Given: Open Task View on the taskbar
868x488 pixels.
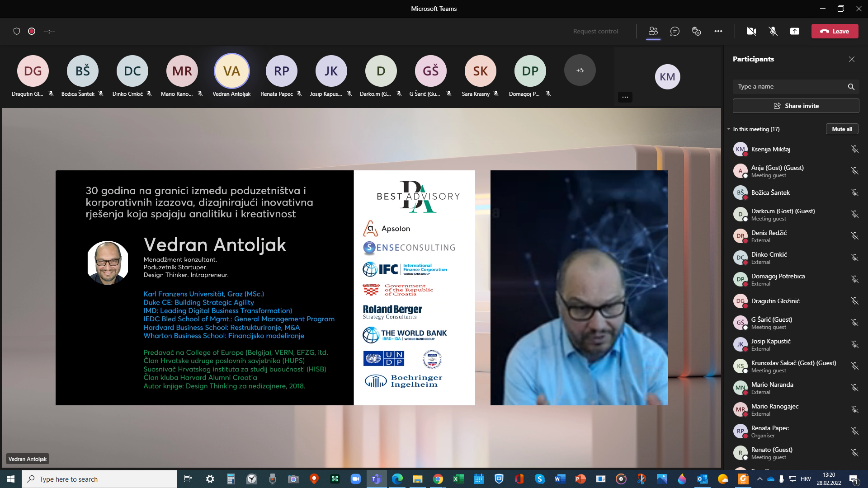Looking at the screenshot, I should [188, 479].
